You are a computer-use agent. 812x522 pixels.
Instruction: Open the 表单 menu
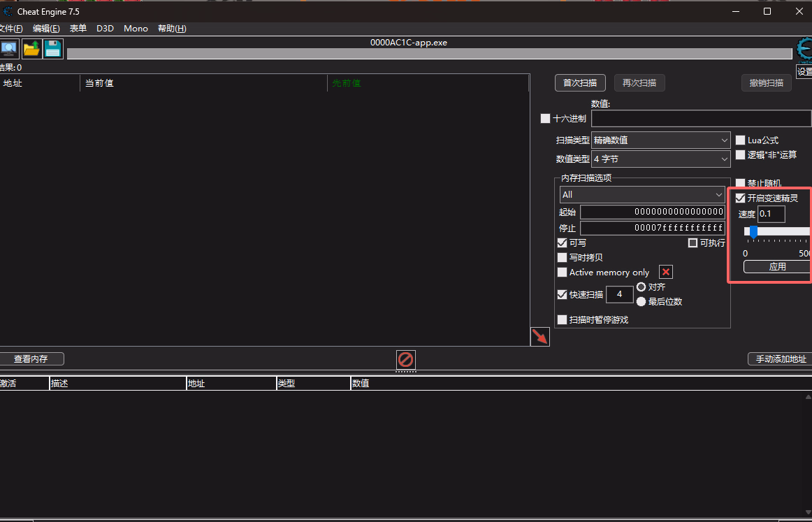coord(78,29)
